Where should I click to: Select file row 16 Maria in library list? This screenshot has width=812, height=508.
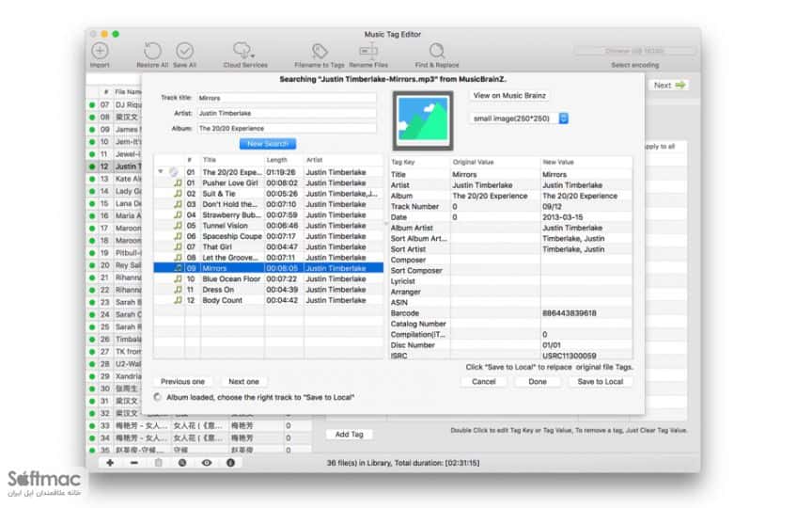click(115, 215)
